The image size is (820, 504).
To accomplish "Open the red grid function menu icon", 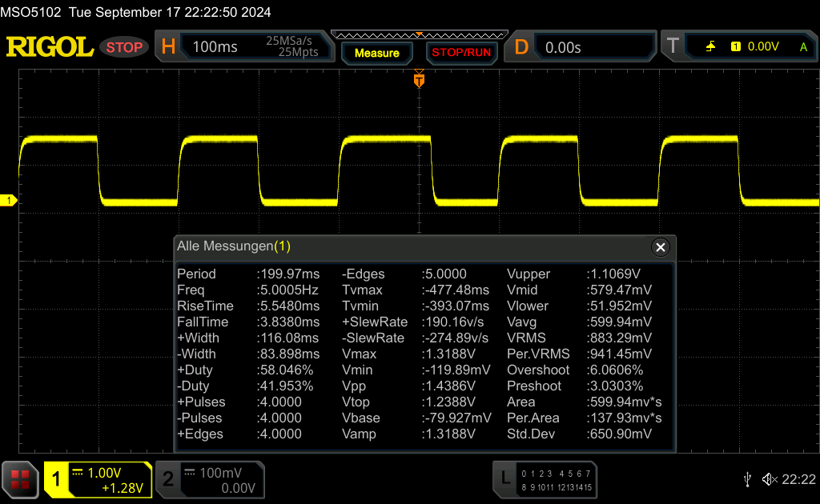I will point(20,479).
